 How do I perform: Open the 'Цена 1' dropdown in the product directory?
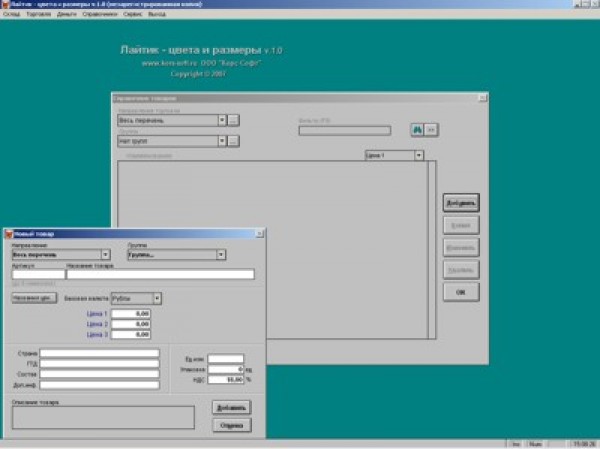(418, 155)
